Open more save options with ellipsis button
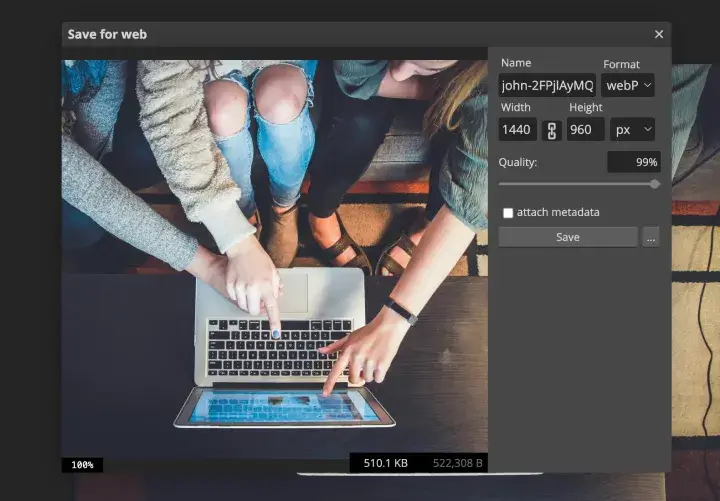The width and height of the screenshot is (720, 501). coord(651,237)
